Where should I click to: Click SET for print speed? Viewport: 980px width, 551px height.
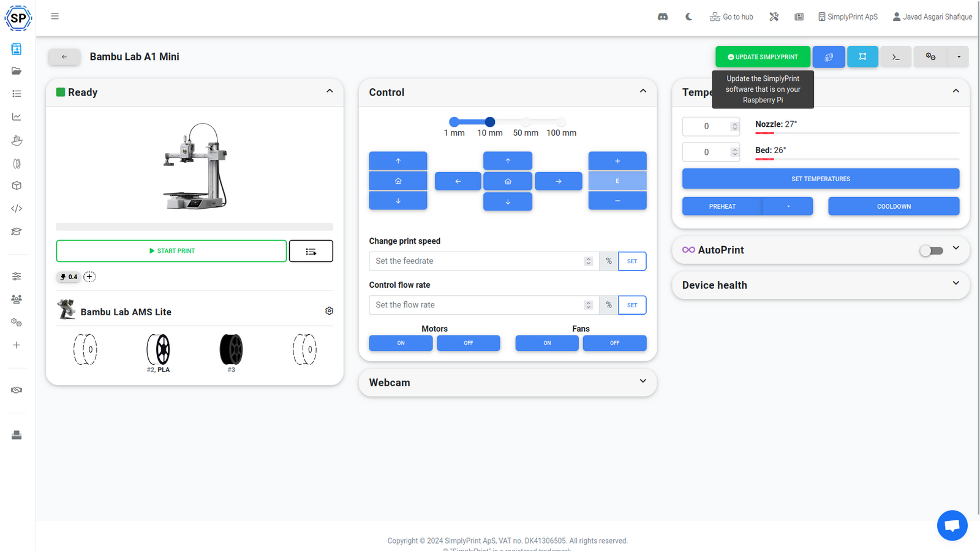pos(632,261)
